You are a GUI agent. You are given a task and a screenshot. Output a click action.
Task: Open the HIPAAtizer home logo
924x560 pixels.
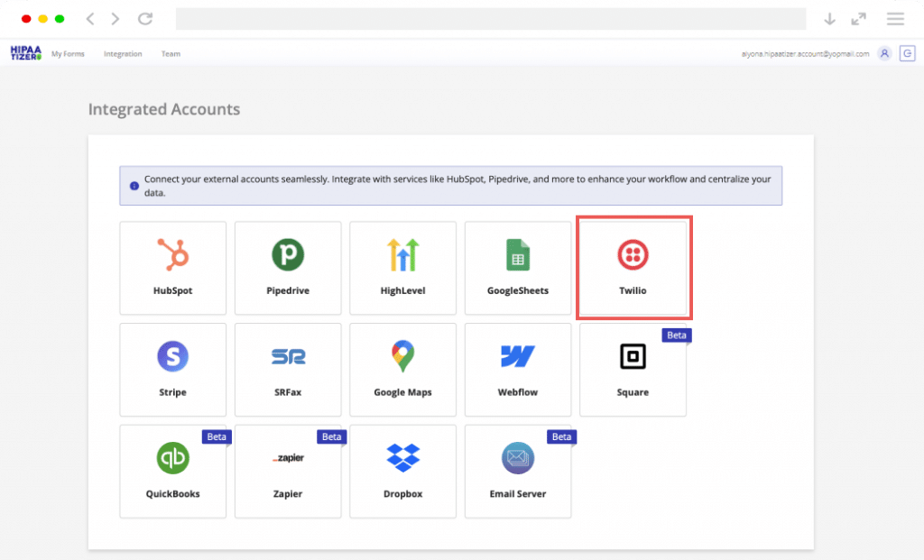[25, 53]
